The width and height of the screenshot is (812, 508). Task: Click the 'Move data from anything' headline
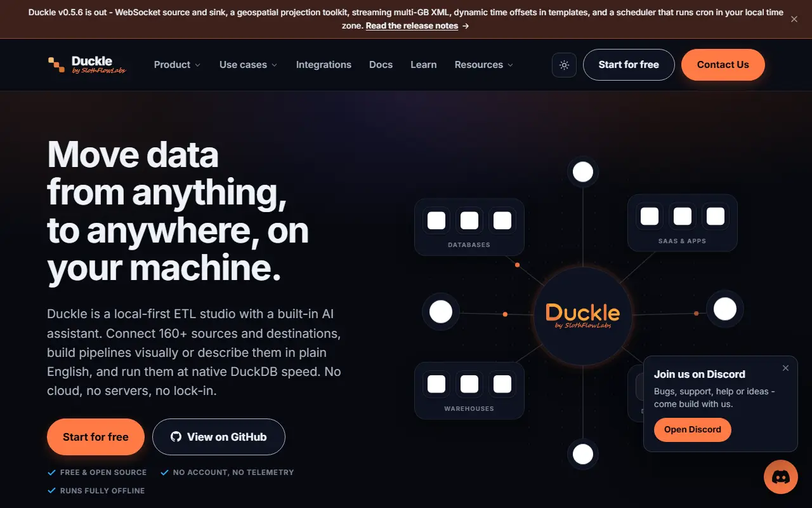178,211
